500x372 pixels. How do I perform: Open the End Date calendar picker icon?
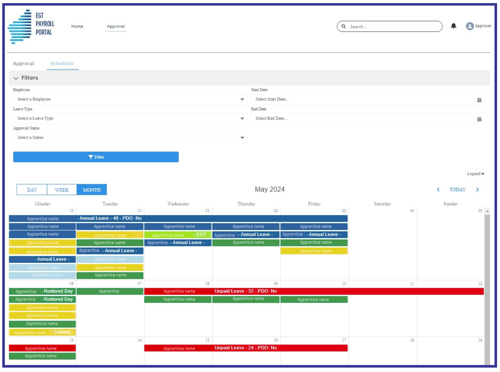tap(479, 119)
